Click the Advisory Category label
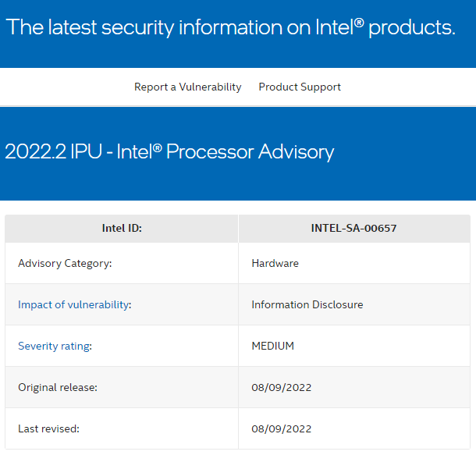This screenshot has height=455, width=476. click(65, 263)
